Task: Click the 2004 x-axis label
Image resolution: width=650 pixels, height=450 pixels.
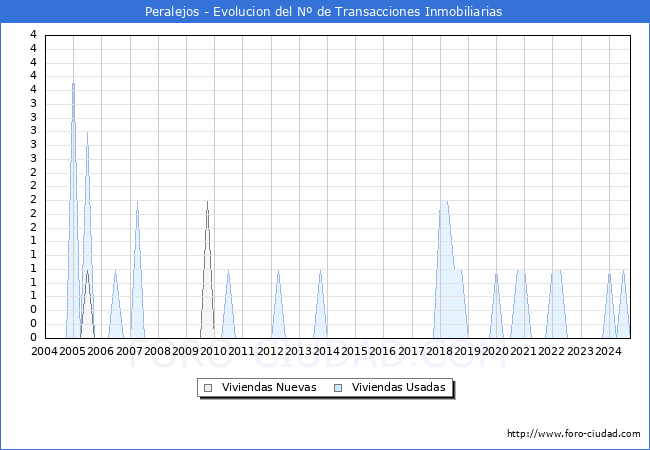Action: (x=44, y=351)
